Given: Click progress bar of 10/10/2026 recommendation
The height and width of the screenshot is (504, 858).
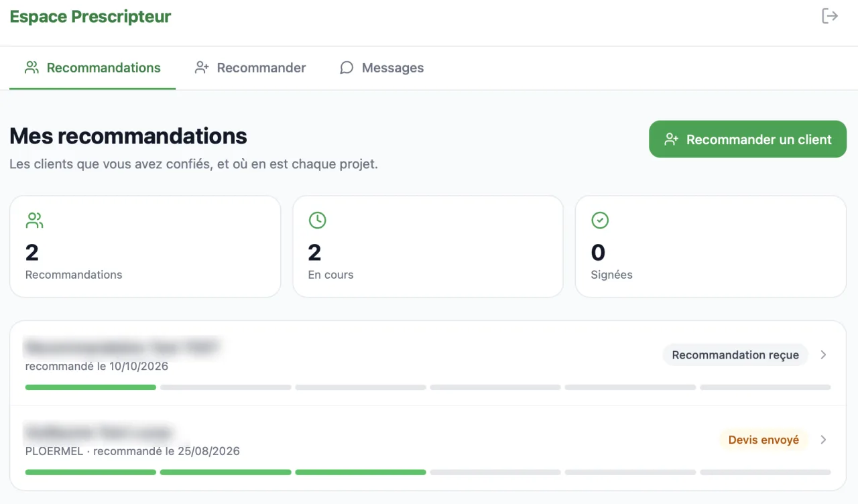Looking at the screenshot, I should [428, 387].
